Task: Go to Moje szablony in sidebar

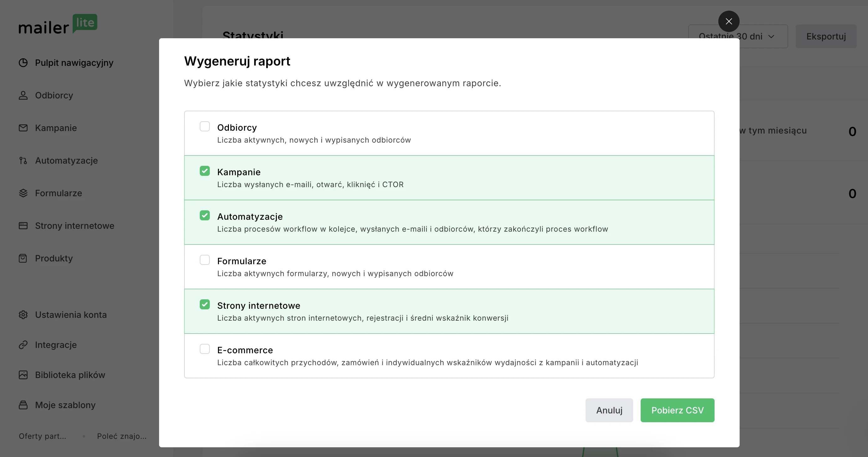Action: [65, 405]
